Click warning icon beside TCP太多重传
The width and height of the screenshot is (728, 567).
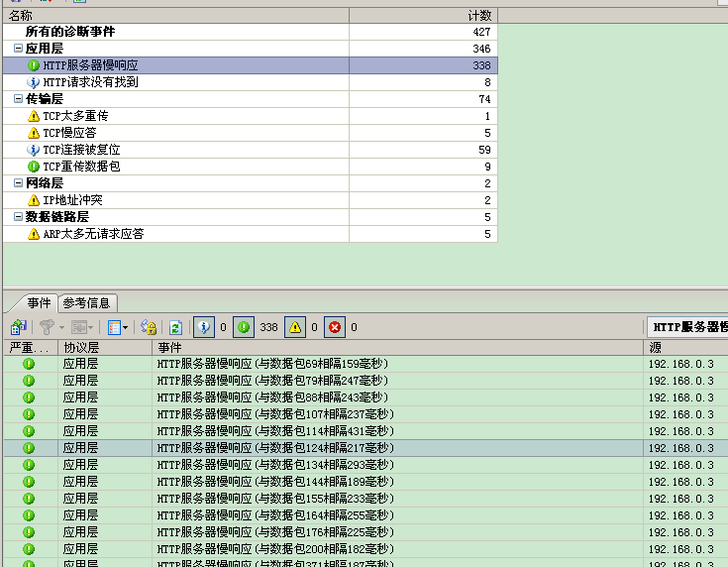pos(34,116)
